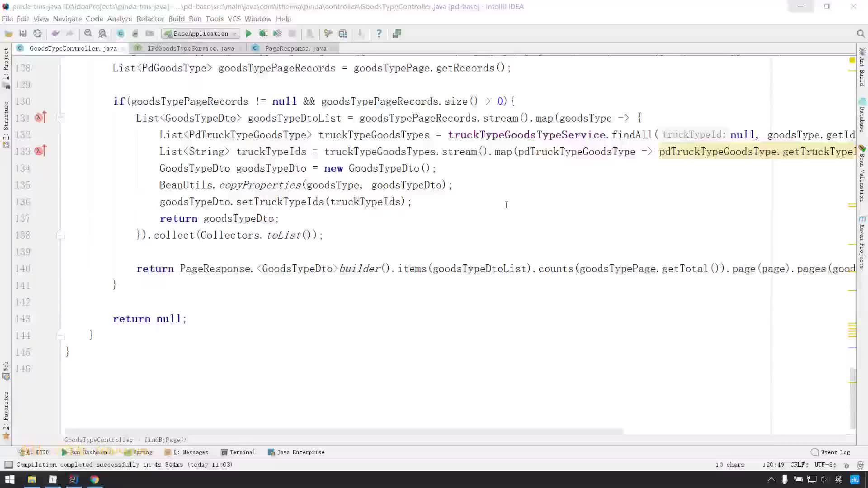Open the Messages tool window
The height and width of the screenshot is (488, 868).
pos(187,452)
